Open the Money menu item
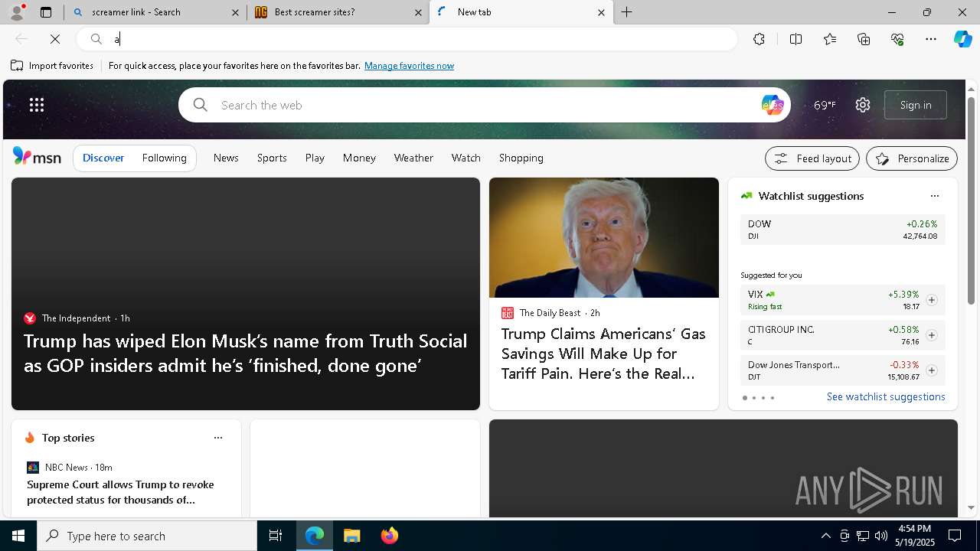Screen dimensions: 980x551 359,158
